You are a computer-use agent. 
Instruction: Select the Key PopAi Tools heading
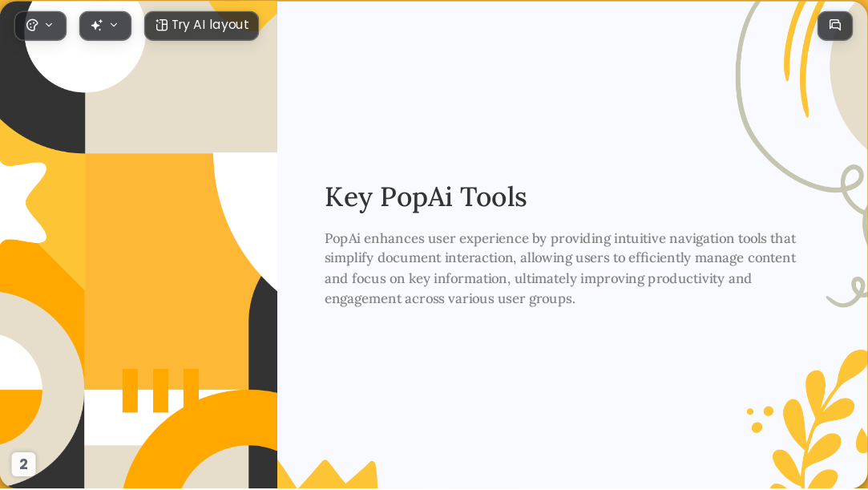[425, 196]
